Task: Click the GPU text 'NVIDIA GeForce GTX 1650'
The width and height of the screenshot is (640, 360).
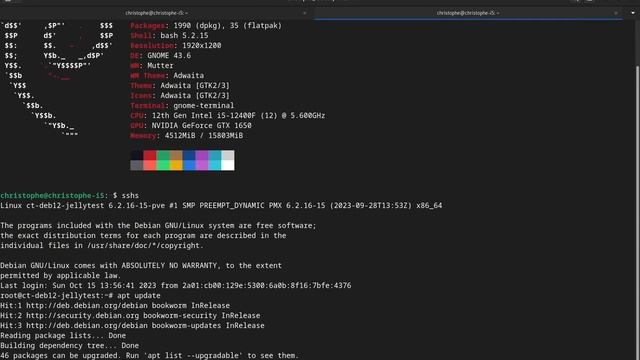Action: [202, 126]
